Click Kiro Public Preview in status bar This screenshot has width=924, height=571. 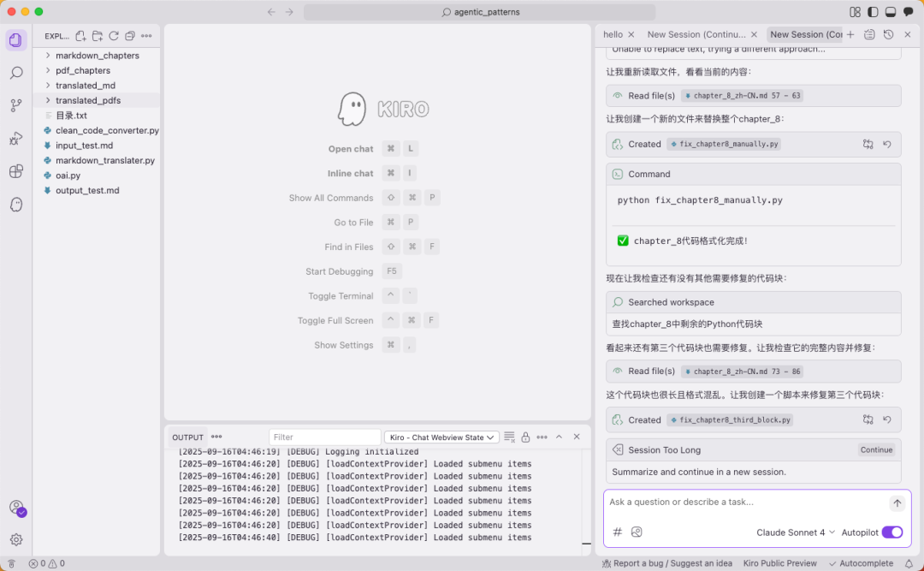pyautogui.click(x=779, y=564)
